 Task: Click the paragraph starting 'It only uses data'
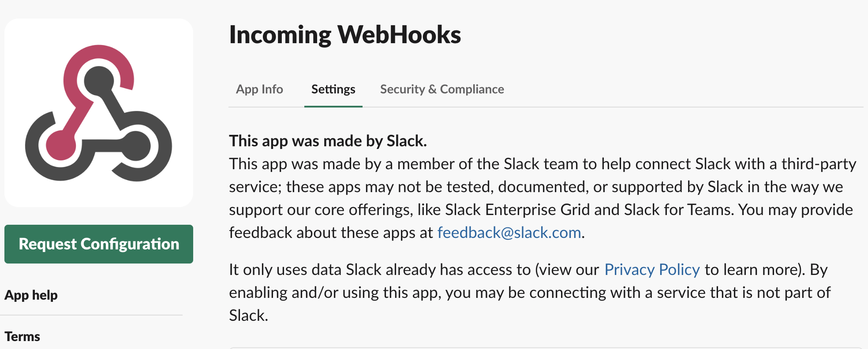529,292
